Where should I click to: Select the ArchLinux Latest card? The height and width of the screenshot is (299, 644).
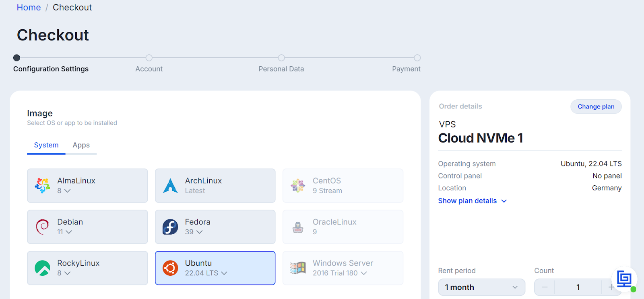pos(215,186)
